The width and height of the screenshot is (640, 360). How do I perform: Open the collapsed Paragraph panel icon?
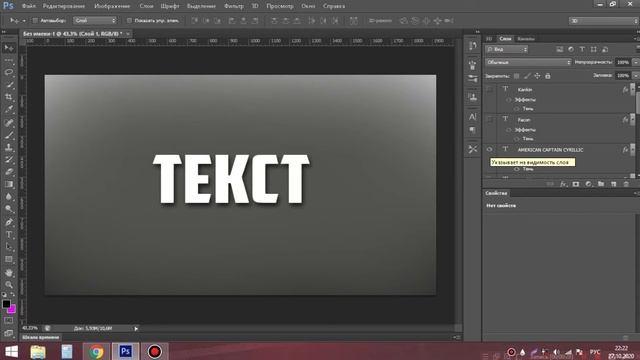click(473, 130)
